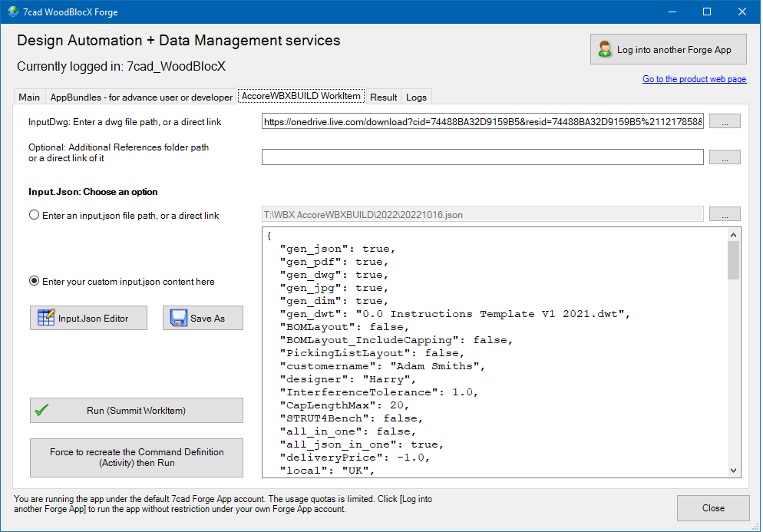Click the Additional References path field
763x532 pixels.
483,157
